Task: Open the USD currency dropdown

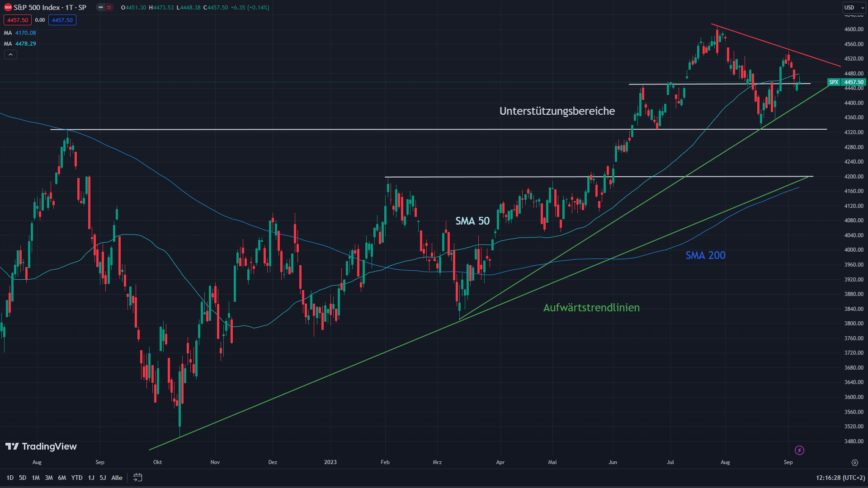Action: pos(854,7)
